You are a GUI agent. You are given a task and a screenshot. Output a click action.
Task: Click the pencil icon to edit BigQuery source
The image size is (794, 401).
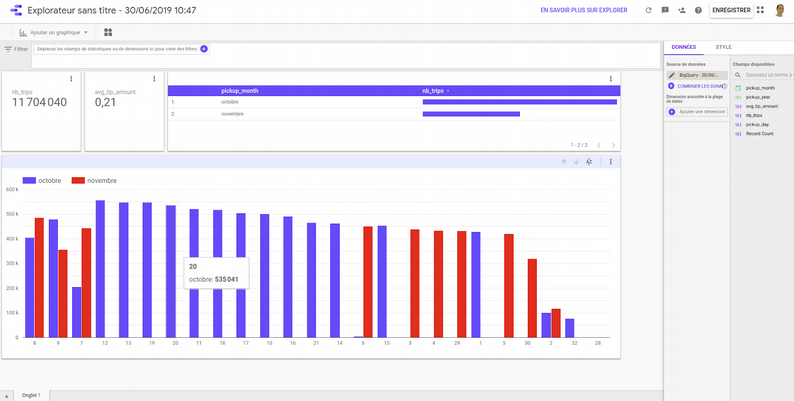click(672, 75)
